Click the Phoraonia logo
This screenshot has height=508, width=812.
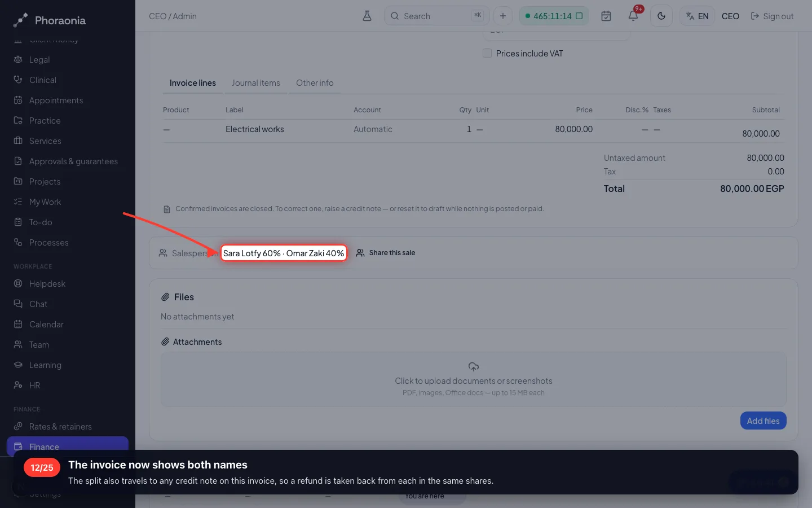click(x=50, y=20)
